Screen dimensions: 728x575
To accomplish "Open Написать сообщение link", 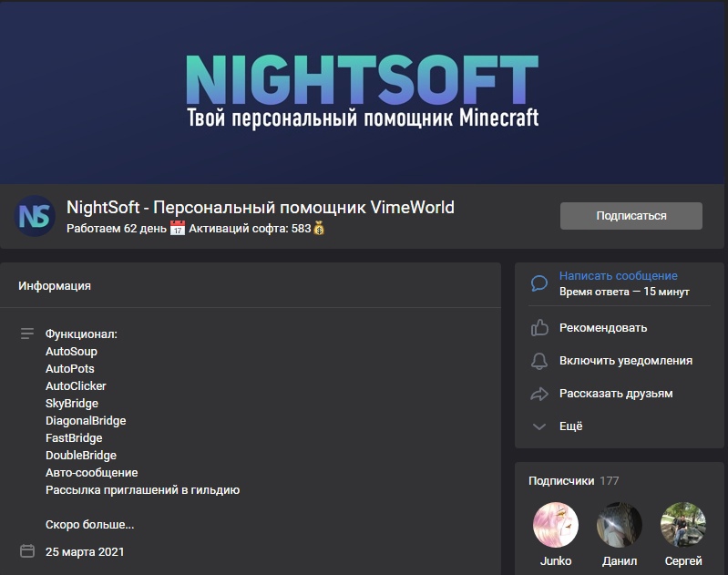I will pos(618,276).
